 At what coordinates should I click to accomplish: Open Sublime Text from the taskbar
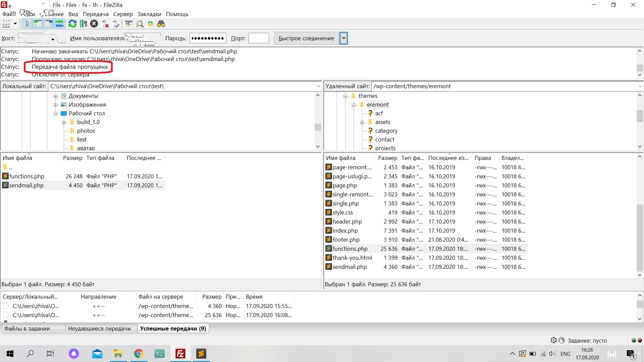tap(201, 354)
